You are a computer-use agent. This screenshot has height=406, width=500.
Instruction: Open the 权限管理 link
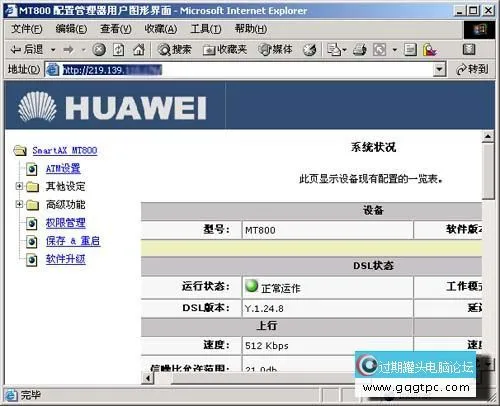click(x=65, y=223)
